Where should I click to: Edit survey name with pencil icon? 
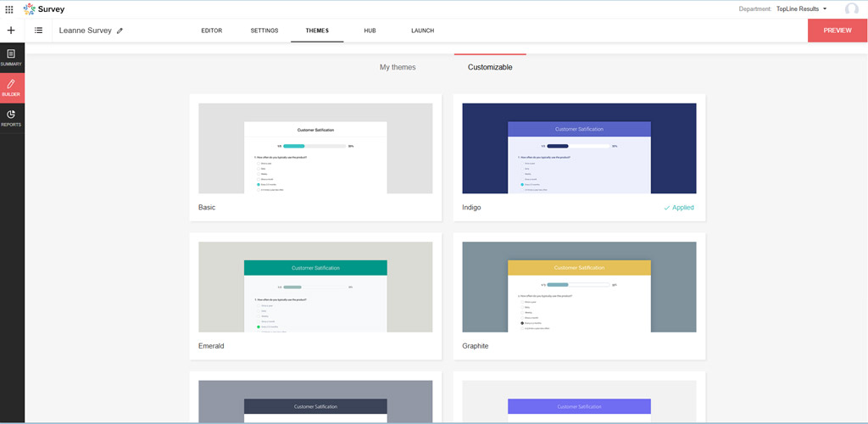pos(120,31)
